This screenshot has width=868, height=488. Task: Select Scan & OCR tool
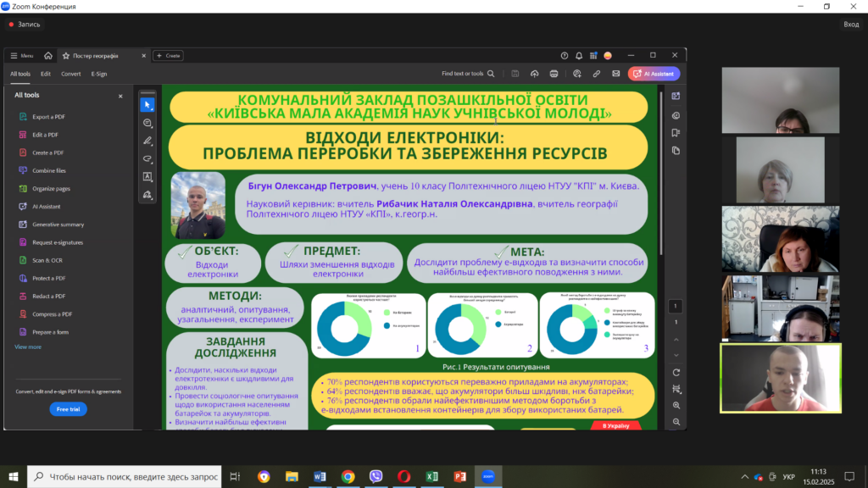click(47, 261)
